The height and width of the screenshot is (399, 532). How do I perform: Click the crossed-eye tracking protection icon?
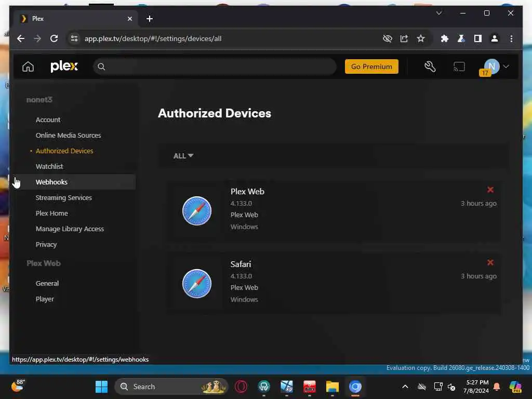pyautogui.click(x=387, y=38)
